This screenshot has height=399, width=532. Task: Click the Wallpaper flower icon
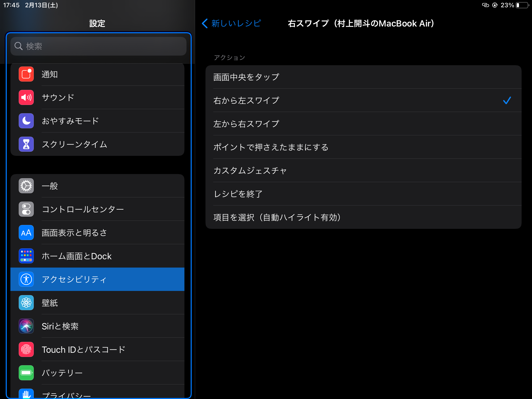pyautogui.click(x=26, y=303)
